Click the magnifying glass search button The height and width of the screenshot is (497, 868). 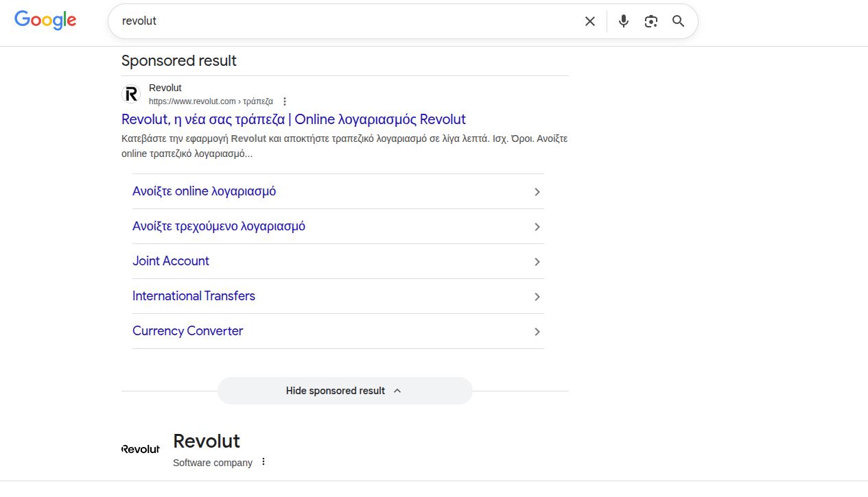tap(678, 21)
